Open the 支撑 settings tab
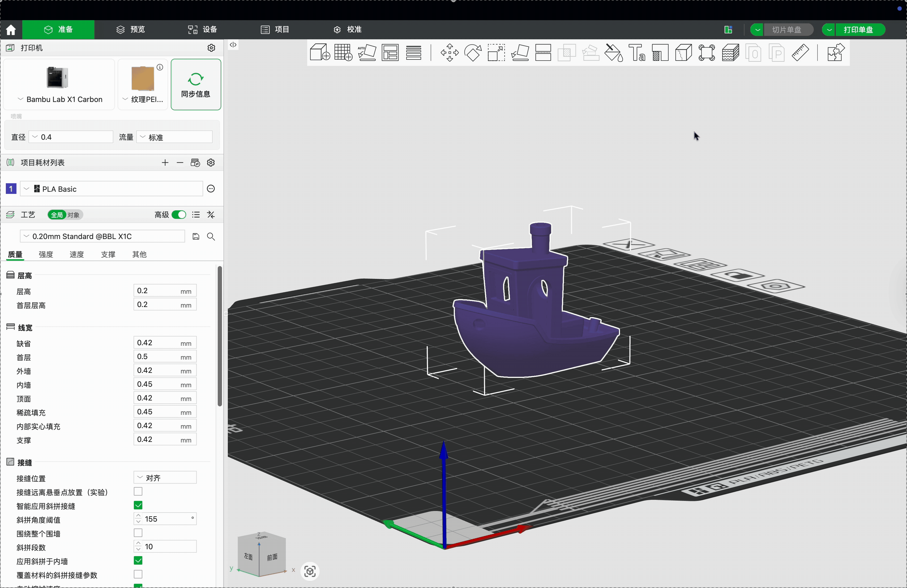The height and width of the screenshot is (588, 907). (x=108, y=254)
